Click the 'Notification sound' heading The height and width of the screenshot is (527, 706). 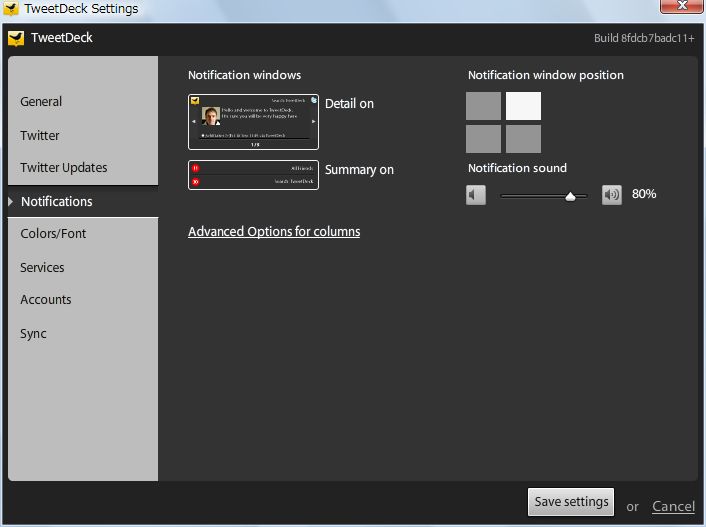coord(517,168)
